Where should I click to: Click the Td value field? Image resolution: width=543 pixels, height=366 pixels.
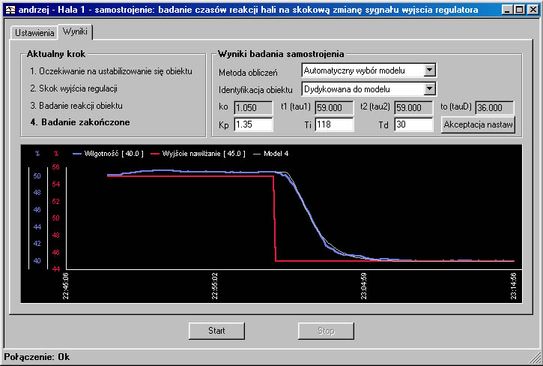413,125
